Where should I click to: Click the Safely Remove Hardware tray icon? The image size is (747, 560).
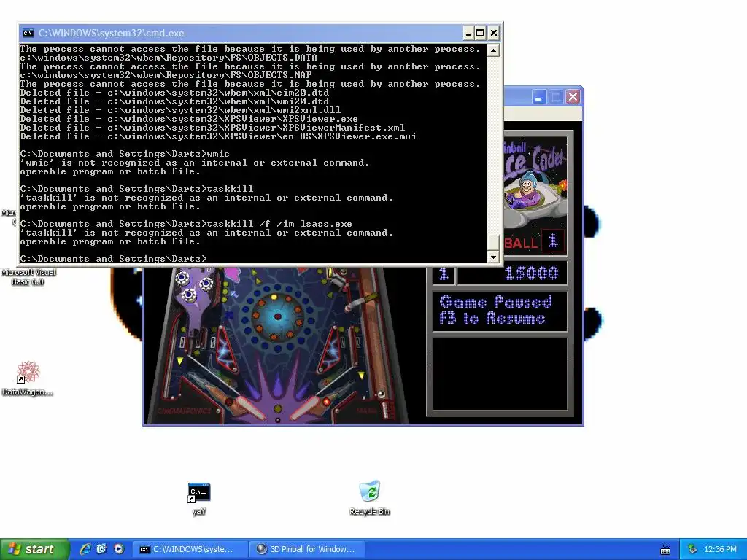(692, 549)
